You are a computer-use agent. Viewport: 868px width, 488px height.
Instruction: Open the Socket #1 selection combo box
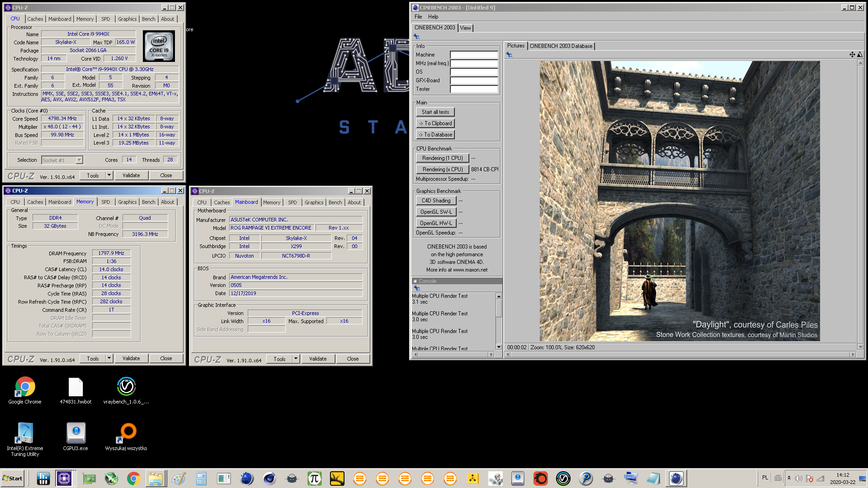point(62,160)
